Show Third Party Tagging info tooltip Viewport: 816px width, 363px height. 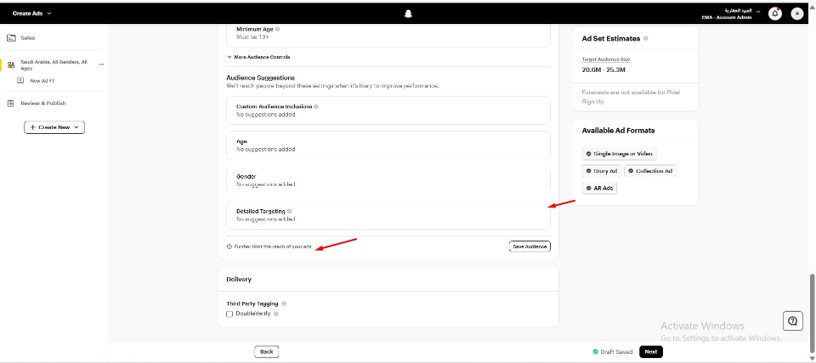pyautogui.click(x=284, y=304)
